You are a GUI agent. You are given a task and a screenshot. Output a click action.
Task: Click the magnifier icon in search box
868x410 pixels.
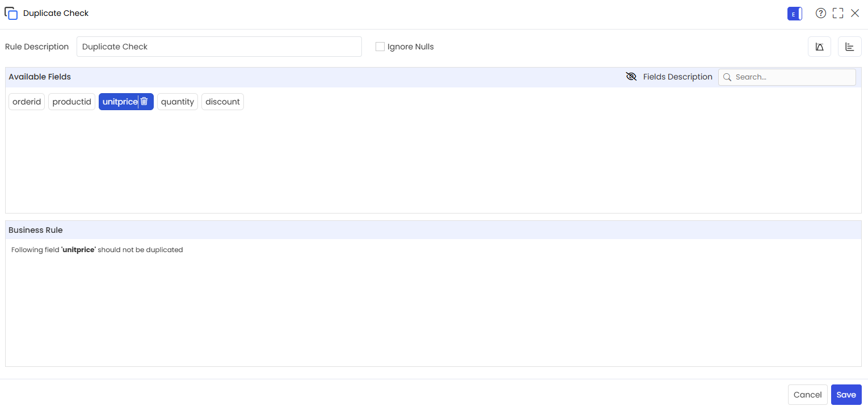point(727,77)
